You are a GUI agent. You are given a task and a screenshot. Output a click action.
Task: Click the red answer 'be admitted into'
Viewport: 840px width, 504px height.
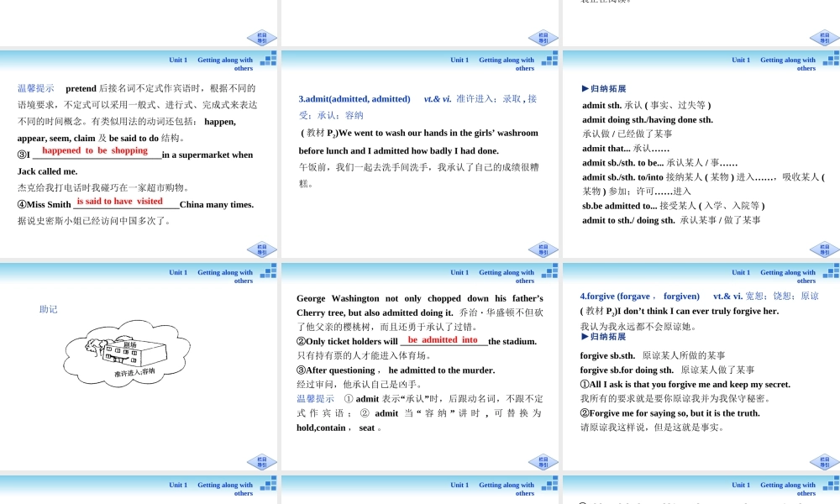443,340
